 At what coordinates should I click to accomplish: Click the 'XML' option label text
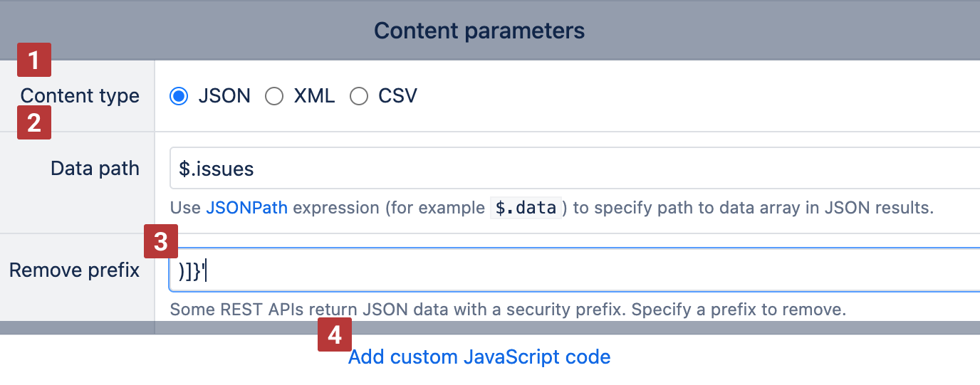click(x=314, y=96)
